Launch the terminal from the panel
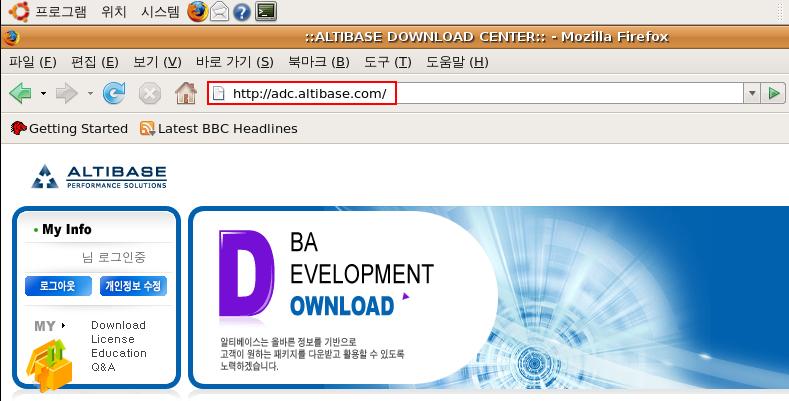Viewport: 789px width, 401px height. (x=266, y=11)
